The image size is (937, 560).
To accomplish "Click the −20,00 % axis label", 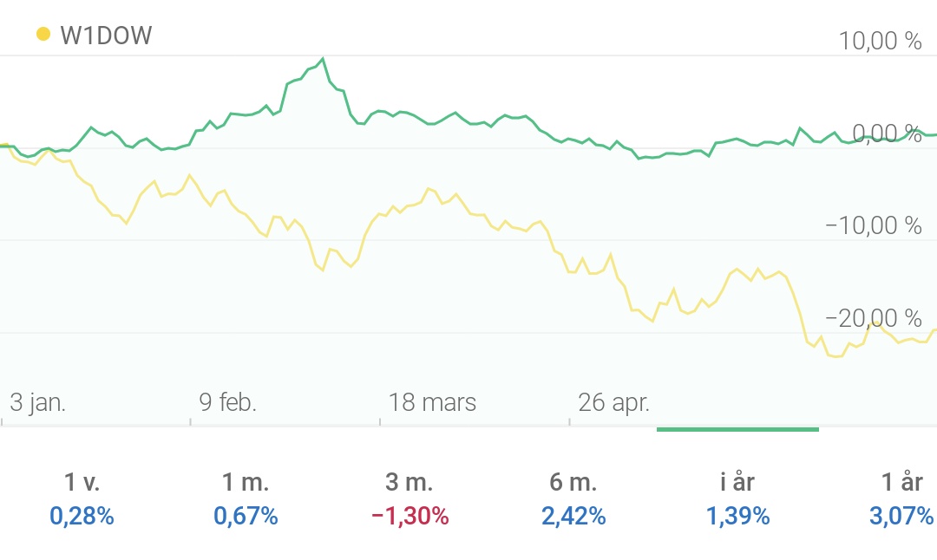I will tap(873, 318).
